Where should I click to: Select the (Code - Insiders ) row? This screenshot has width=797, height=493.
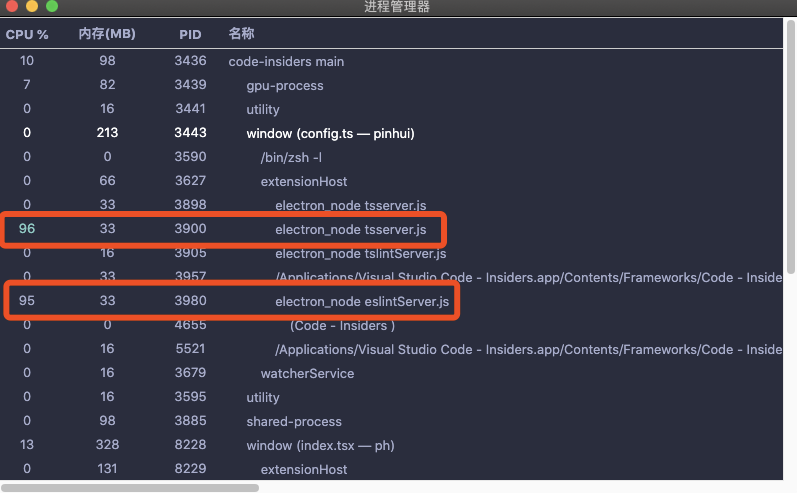coord(391,325)
